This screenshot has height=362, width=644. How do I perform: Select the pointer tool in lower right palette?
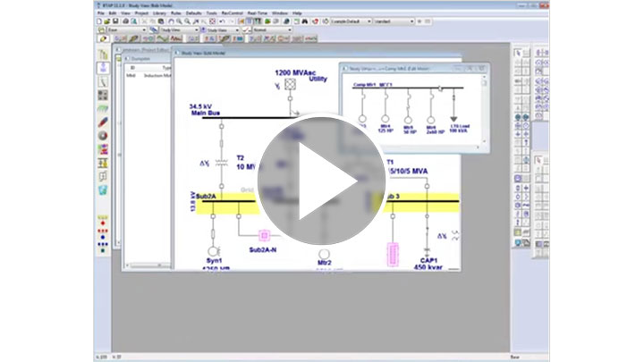point(538,160)
